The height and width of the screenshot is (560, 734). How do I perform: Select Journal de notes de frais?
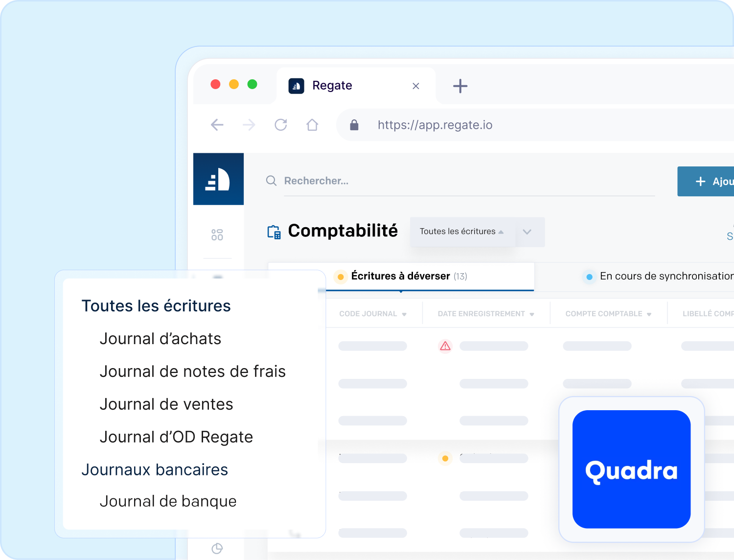click(x=193, y=372)
